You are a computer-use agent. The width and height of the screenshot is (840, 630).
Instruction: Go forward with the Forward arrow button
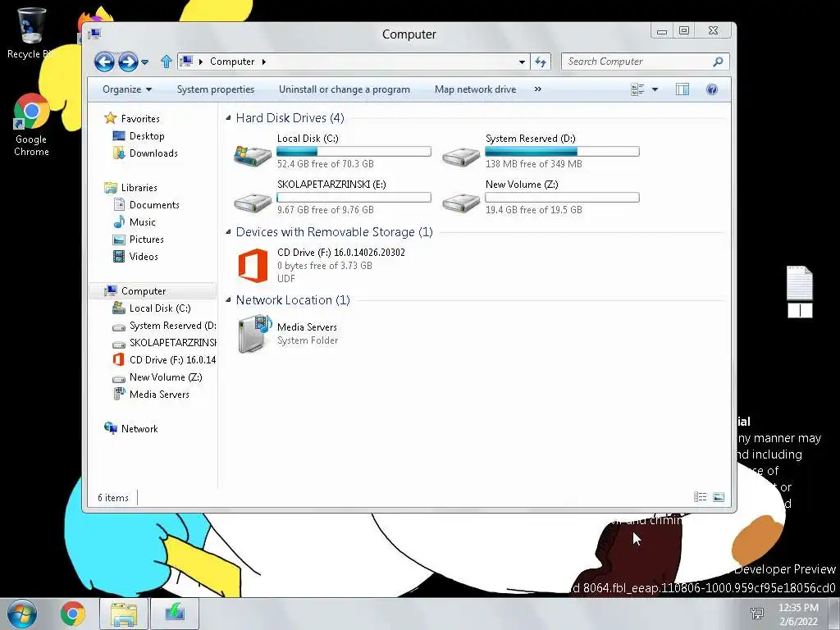128,62
